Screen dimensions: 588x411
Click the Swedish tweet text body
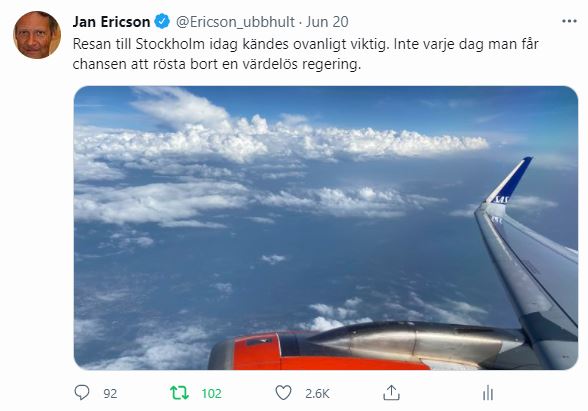(x=305, y=54)
